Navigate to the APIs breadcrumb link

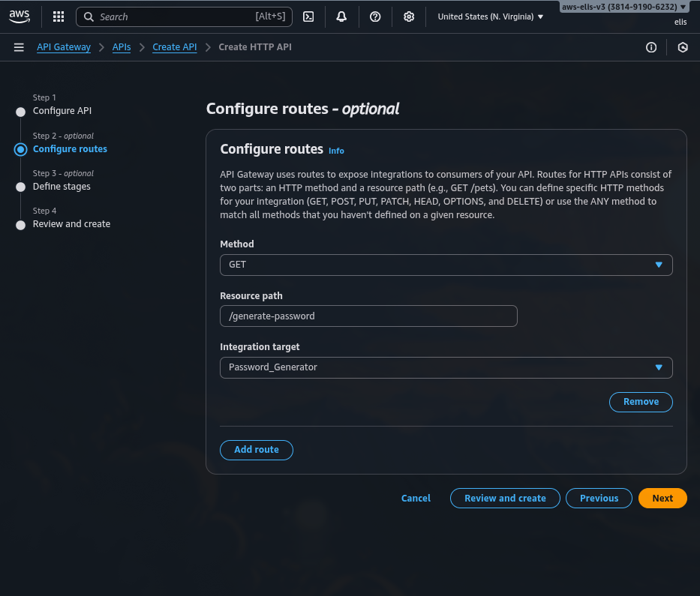[x=122, y=47]
